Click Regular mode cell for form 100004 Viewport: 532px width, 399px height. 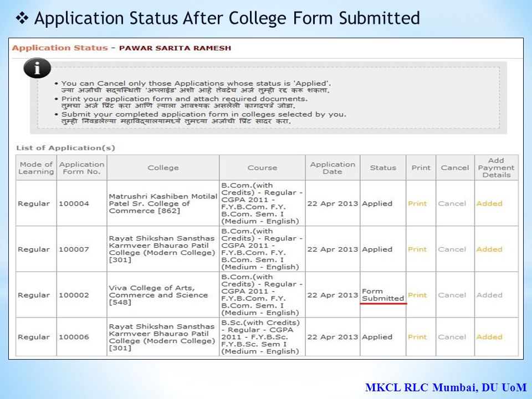click(x=36, y=203)
